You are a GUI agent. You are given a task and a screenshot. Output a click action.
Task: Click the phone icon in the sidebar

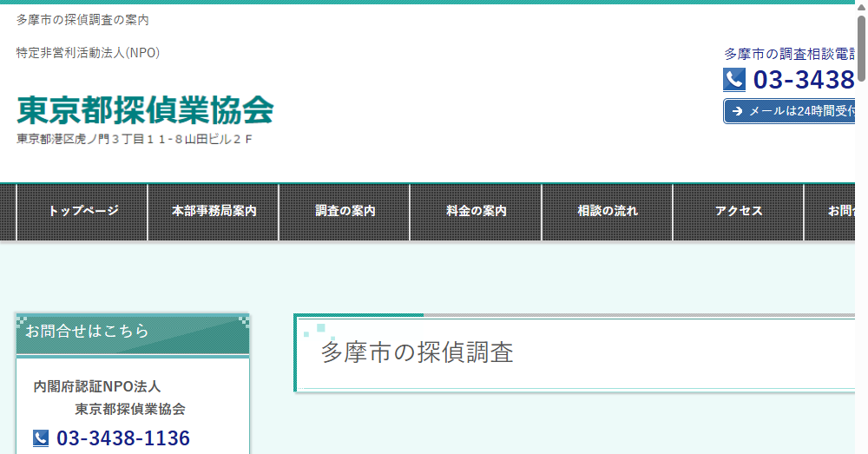[41, 438]
